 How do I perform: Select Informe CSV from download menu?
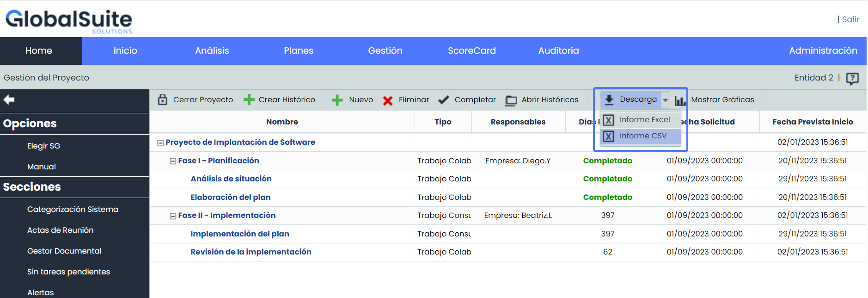(643, 136)
